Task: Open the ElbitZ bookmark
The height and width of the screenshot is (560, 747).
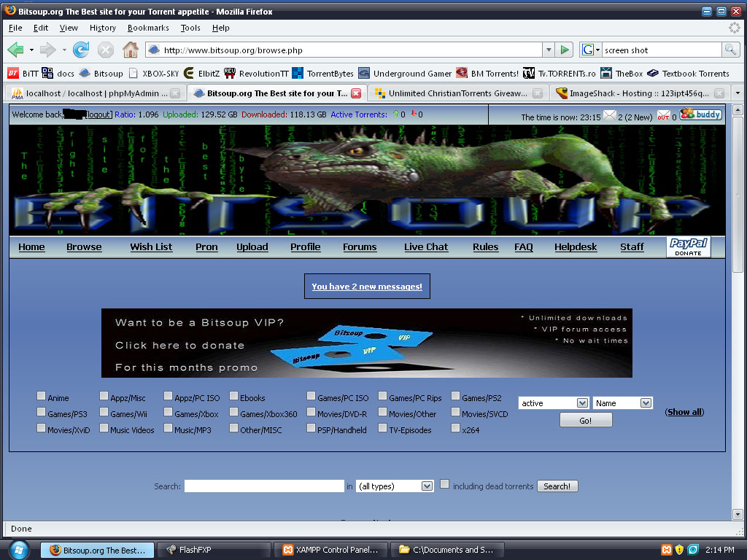Action: point(202,74)
